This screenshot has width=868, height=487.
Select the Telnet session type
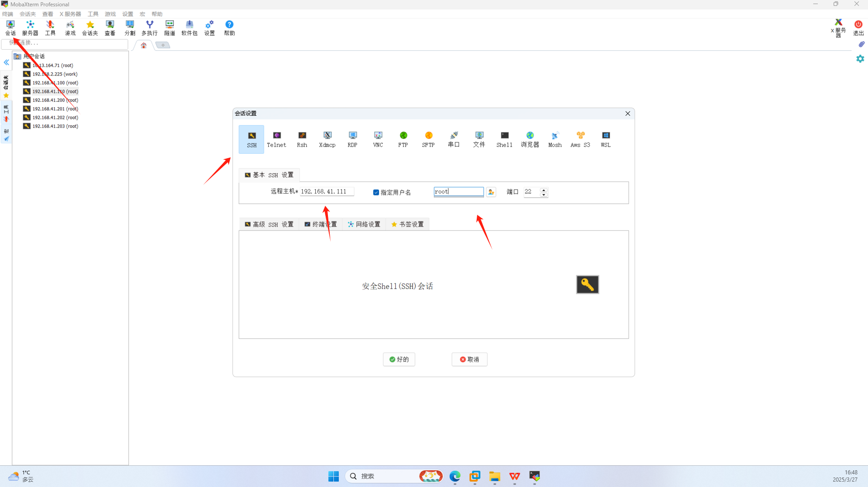pyautogui.click(x=276, y=139)
